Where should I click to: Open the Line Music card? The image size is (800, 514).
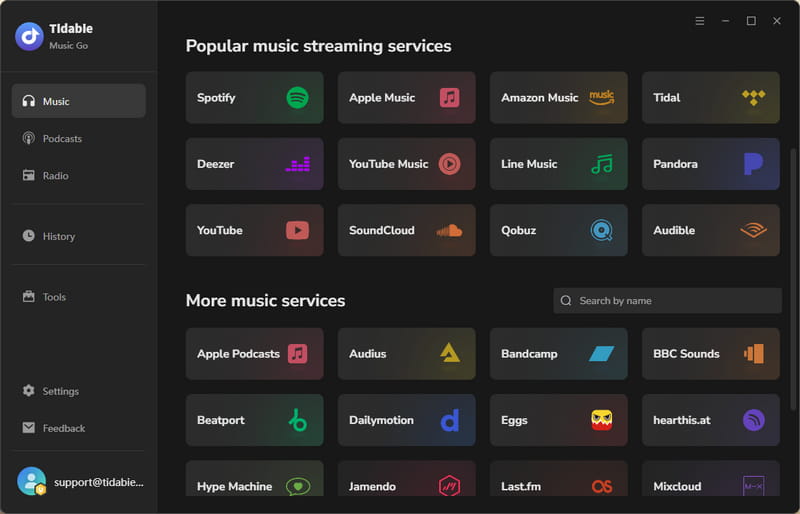click(x=558, y=164)
